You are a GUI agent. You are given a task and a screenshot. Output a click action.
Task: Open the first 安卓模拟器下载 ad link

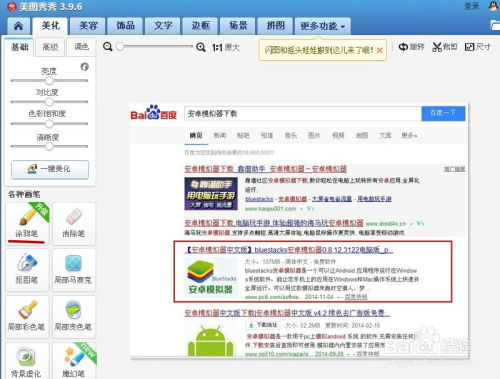(265, 169)
